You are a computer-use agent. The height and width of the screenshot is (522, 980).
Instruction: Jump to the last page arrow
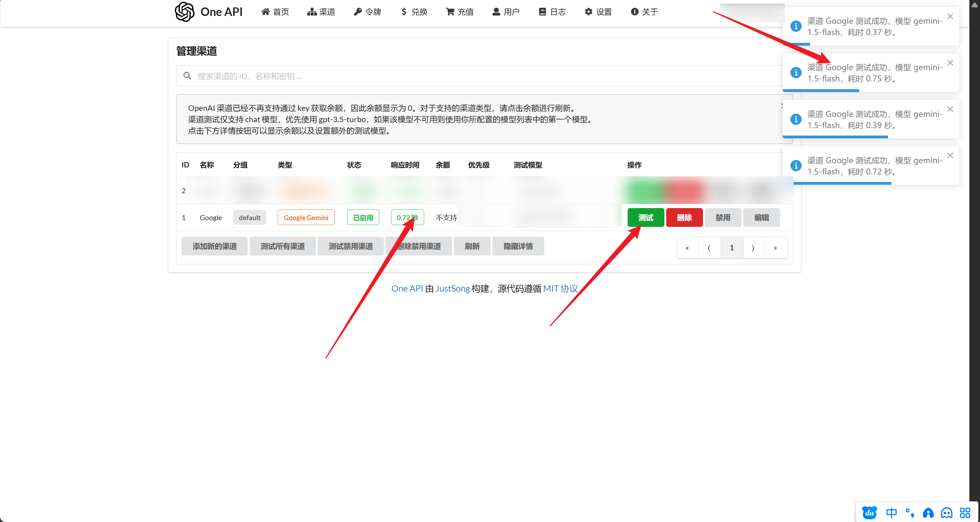[775, 248]
